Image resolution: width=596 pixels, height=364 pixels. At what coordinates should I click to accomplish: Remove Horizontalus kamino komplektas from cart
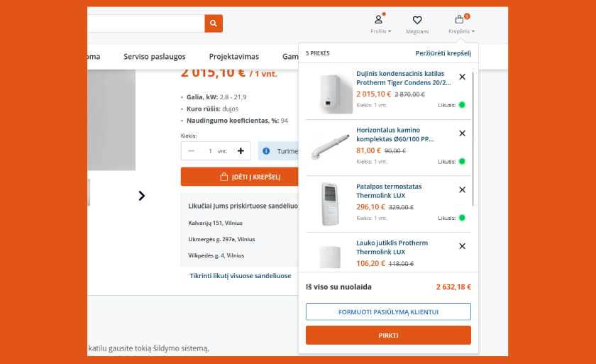pyautogui.click(x=462, y=133)
